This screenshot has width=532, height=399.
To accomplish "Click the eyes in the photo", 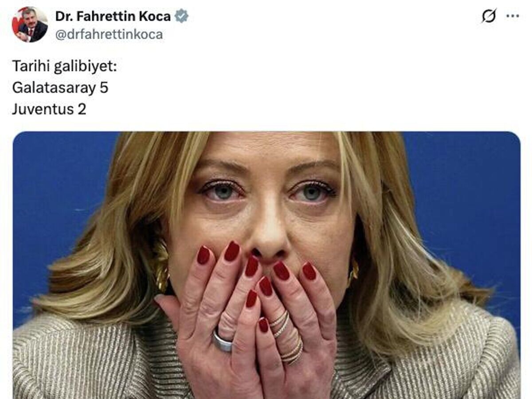I will (x=267, y=190).
